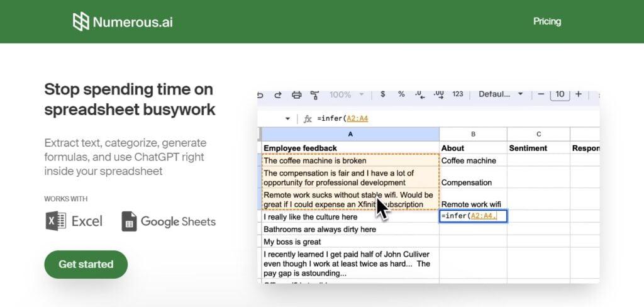Screen dimensions: 644x307
Task: Click the cell about fair compensation feedback
Action: (350, 177)
